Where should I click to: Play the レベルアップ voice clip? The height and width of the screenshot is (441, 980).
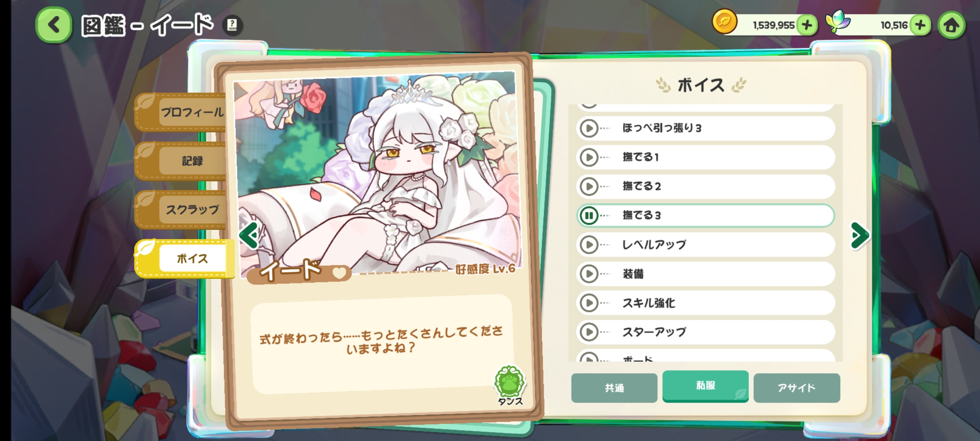coord(589,244)
